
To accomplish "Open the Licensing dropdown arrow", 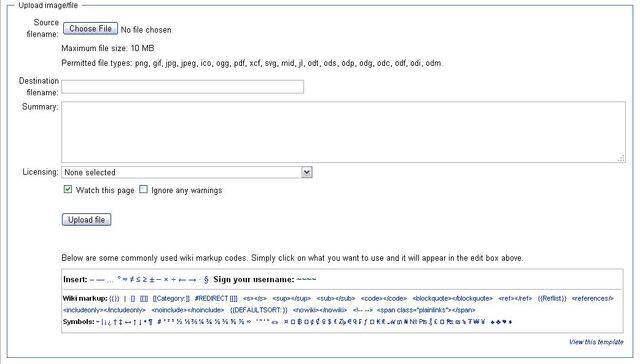I will pos(307,172).
